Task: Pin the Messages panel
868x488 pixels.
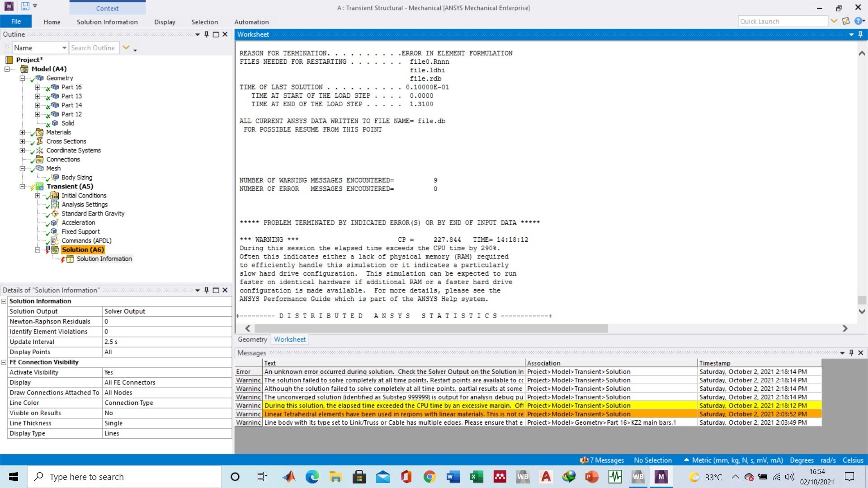Action: pos(851,353)
